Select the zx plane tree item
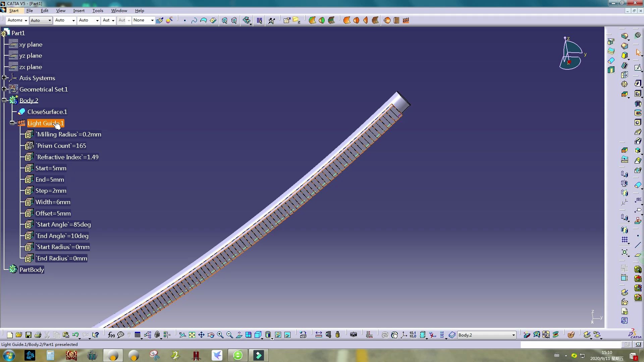Screen dimensions: 644x362 31,67
